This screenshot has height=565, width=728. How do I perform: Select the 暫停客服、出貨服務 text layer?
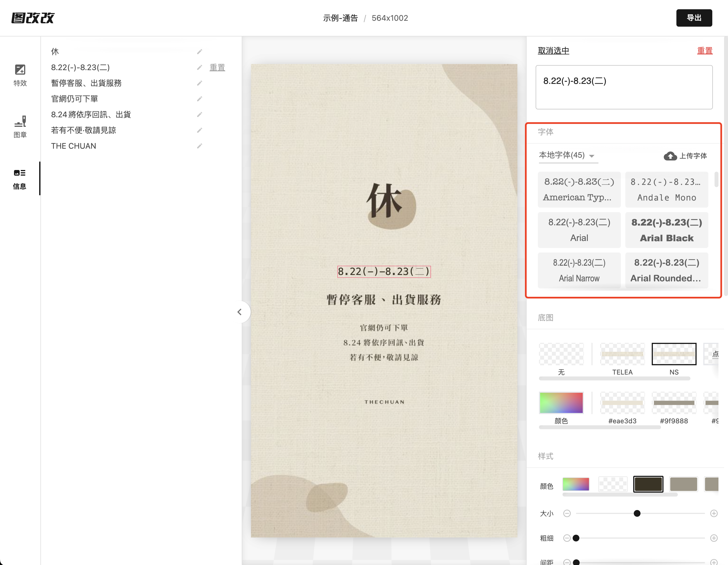[x=86, y=83]
